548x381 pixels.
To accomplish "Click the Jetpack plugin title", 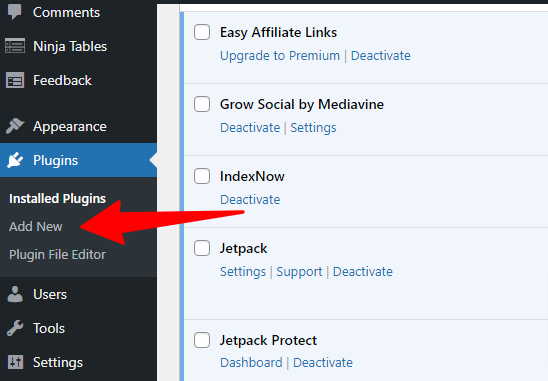I will click(244, 249).
